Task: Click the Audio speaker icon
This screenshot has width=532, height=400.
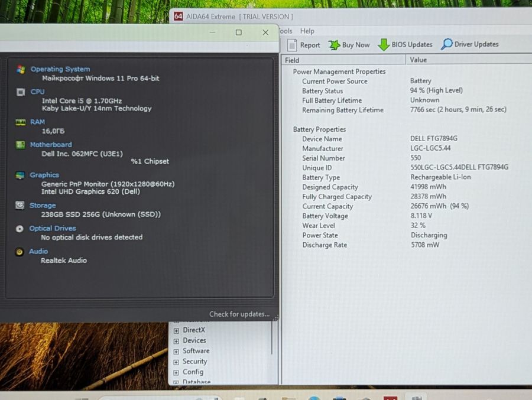Action: pos(20,252)
